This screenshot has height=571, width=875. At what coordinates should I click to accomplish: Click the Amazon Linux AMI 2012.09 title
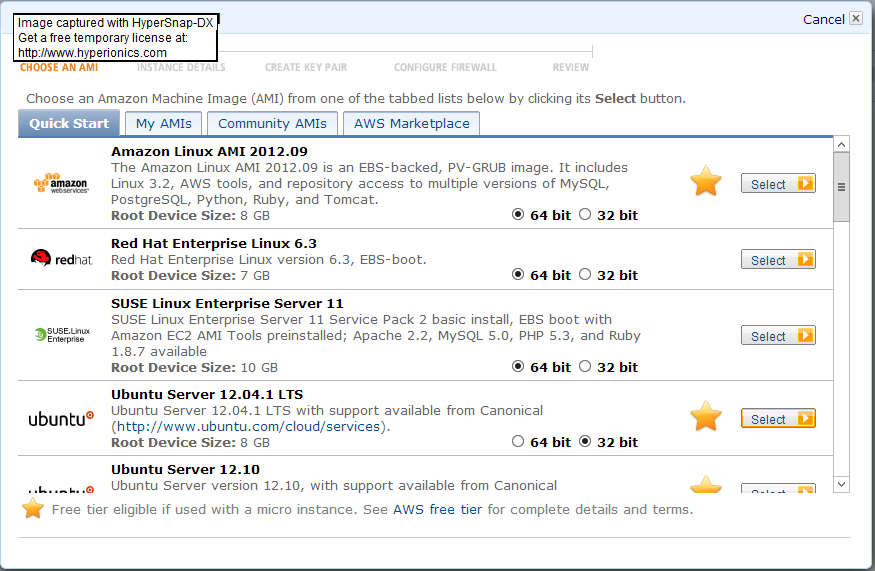(x=209, y=151)
